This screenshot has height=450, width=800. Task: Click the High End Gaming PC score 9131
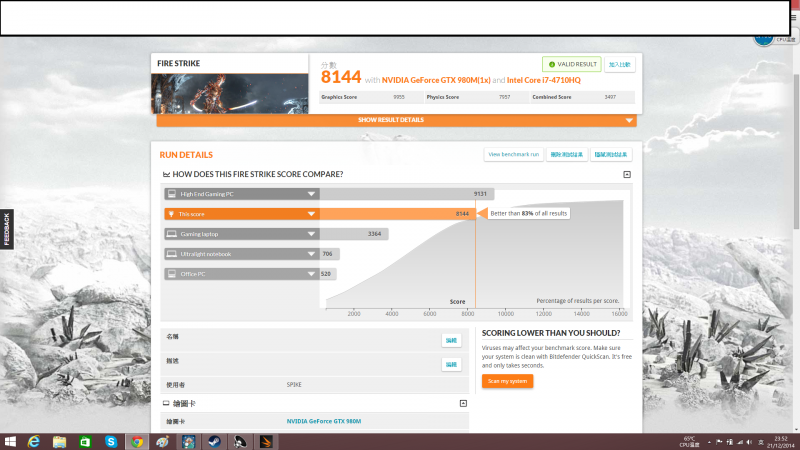pos(480,194)
